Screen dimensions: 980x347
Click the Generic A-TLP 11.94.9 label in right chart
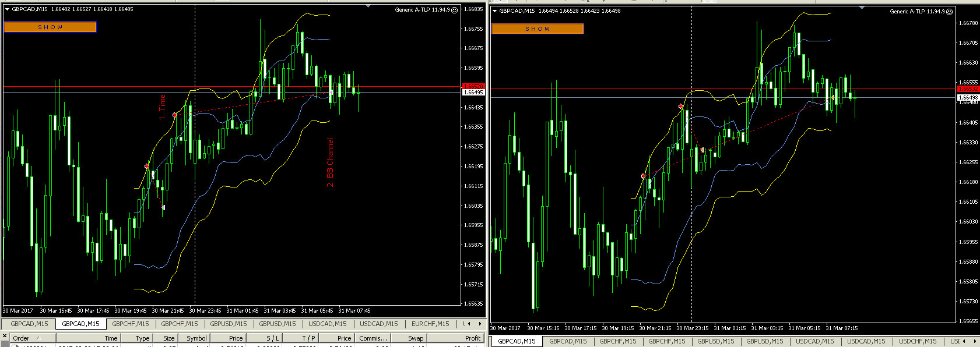click(x=916, y=12)
